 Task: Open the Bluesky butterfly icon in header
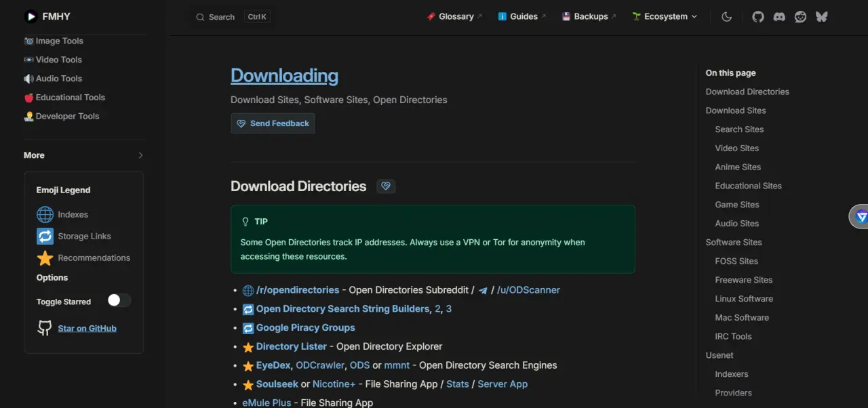click(x=822, y=17)
